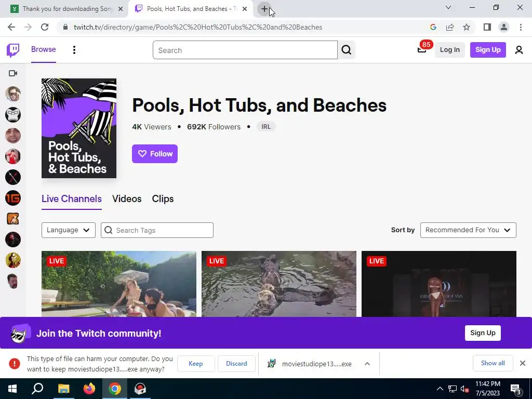Screen dimensions: 532x399
Task: Click the camera icon atop the left sidebar
Action: point(13,73)
